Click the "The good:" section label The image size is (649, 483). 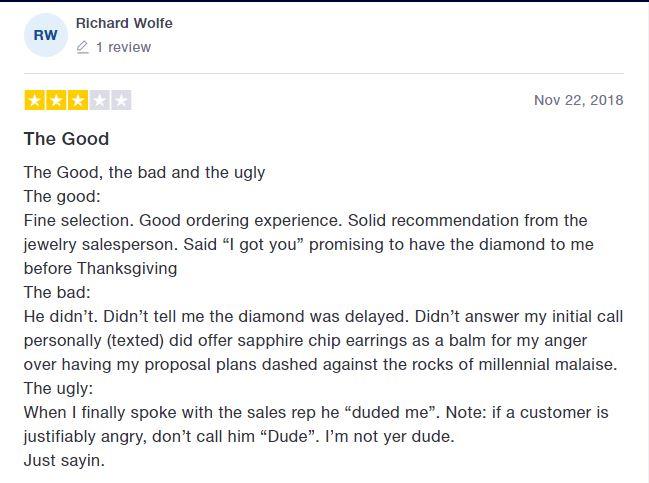tap(62, 197)
